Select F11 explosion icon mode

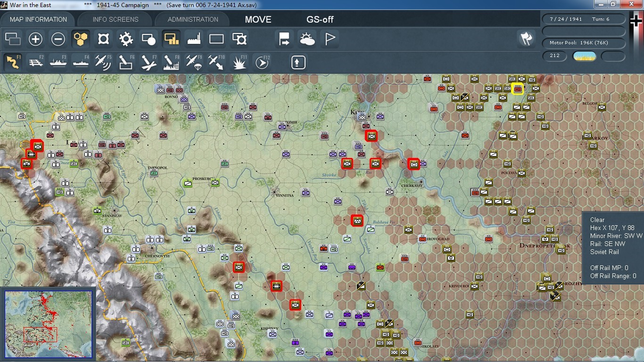pyautogui.click(x=239, y=62)
